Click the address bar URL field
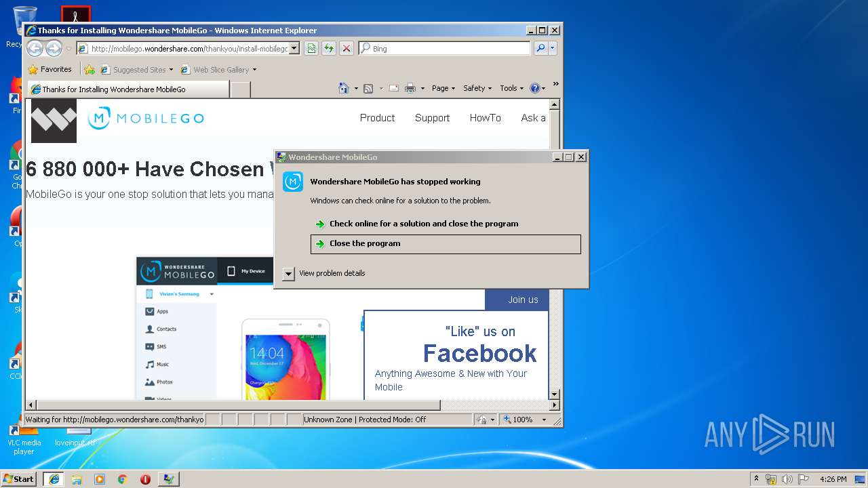Image resolution: width=868 pixels, height=488 pixels. tap(189, 48)
